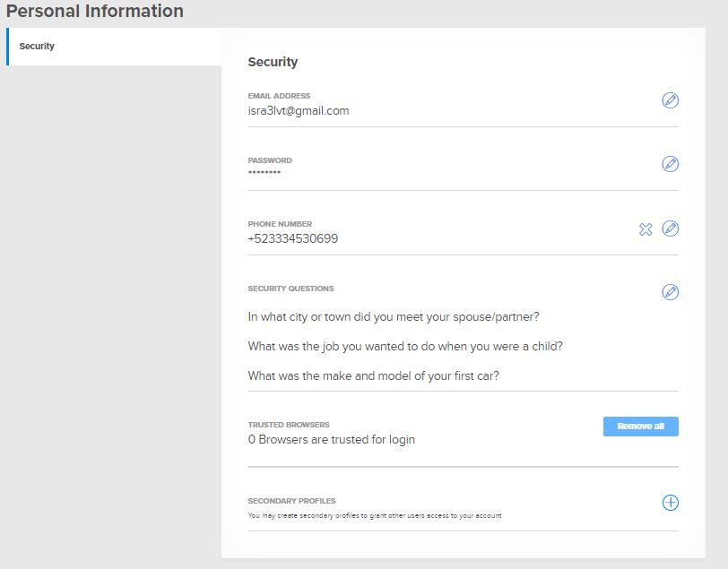The height and width of the screenshot is (569, 728).
Task: Click the masked password value
Action: click(264, 173)
